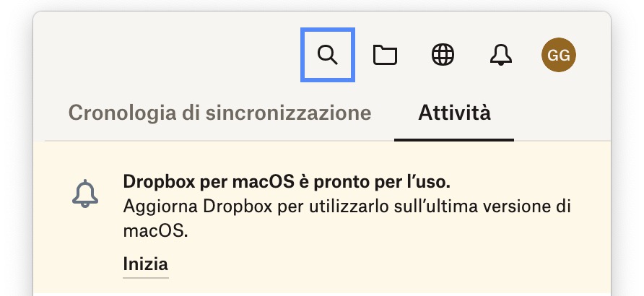Click the underline beneath the Inizia link
644x296 pixels.
point(145,277)
